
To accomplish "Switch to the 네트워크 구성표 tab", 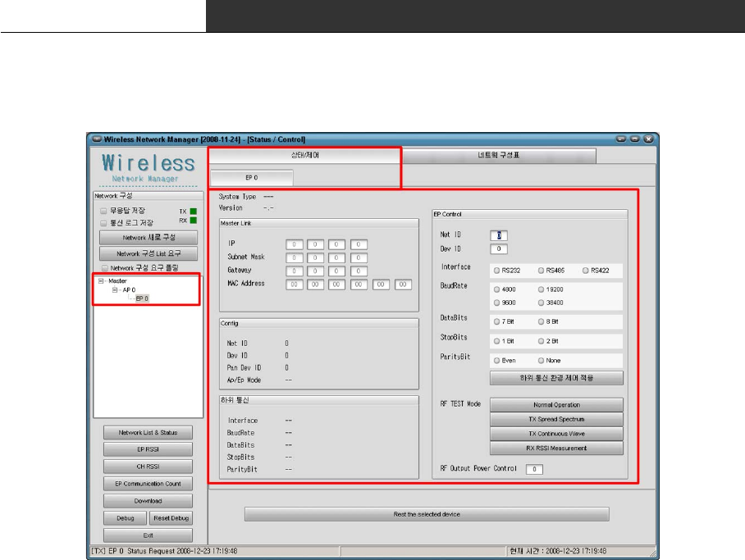I will pyautogui.click(x=498, y=155).
